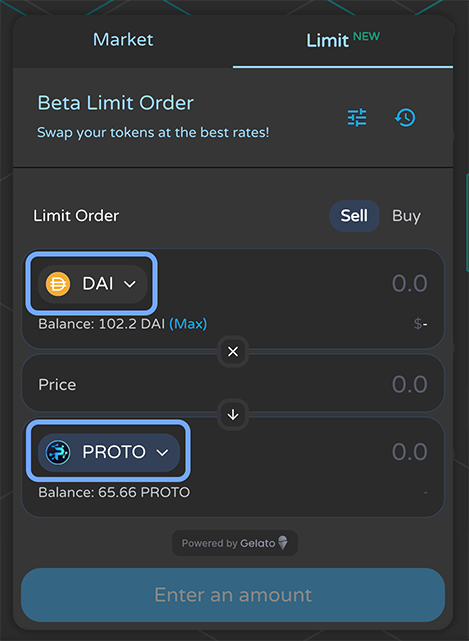Focus the Price input field
The width and height of the screenshot is (469, 641).
coord(410,384)
